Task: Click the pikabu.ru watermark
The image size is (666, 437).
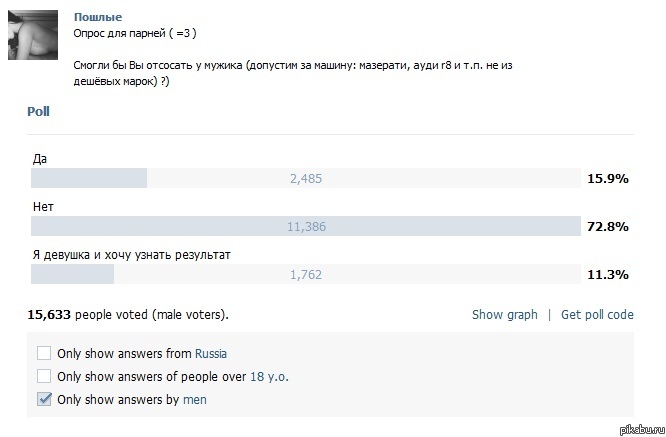Action: tap(639, 429)
